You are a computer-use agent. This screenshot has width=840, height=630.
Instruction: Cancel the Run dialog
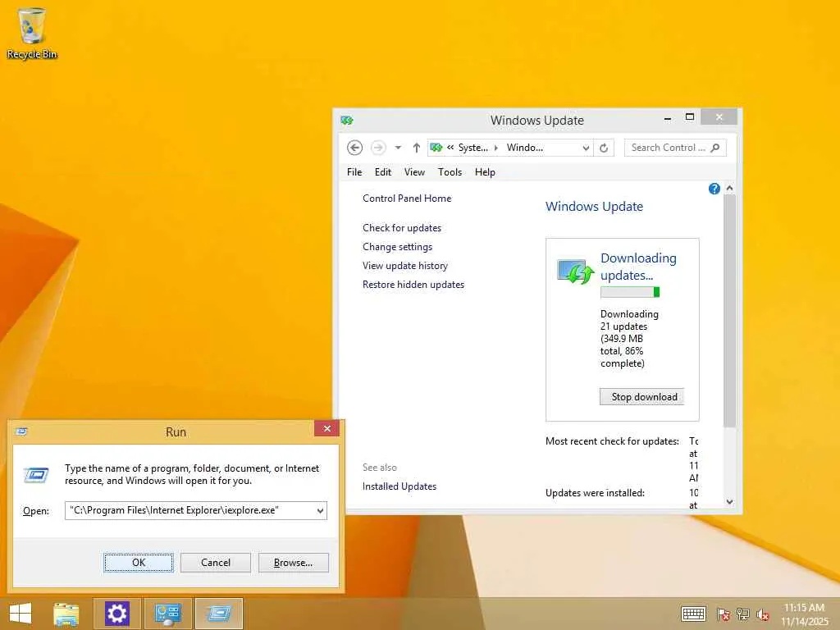click(216, 563)
